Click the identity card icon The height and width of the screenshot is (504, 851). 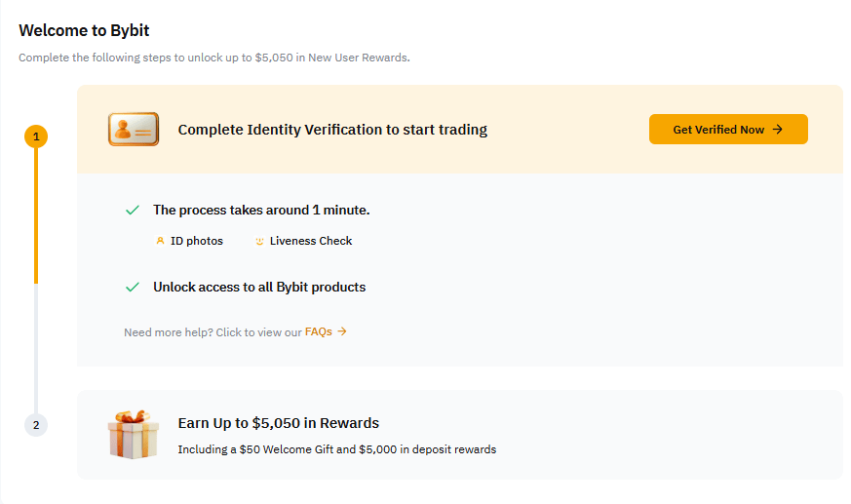click(134, 129)
